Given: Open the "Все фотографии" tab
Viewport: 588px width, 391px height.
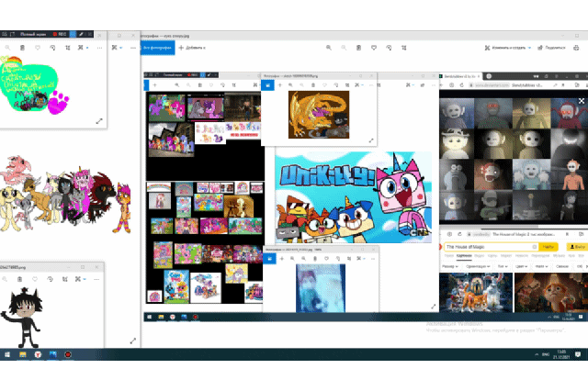Looking at the screenshot, I should click(154, 47).
